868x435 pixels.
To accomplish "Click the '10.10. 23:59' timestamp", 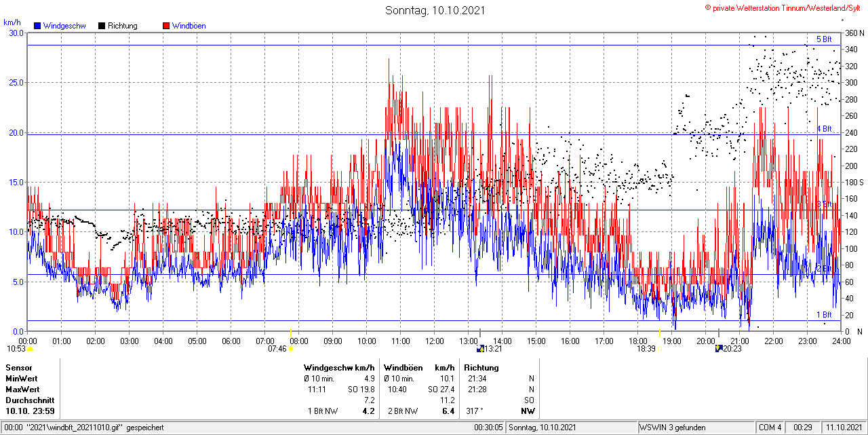I will pos(30,411).
